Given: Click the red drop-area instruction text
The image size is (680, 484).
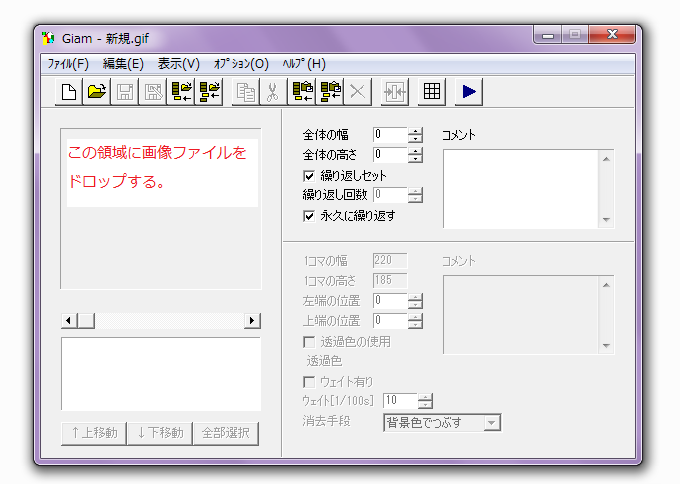Looking at the screenshot, I should (x=157, y=167).
